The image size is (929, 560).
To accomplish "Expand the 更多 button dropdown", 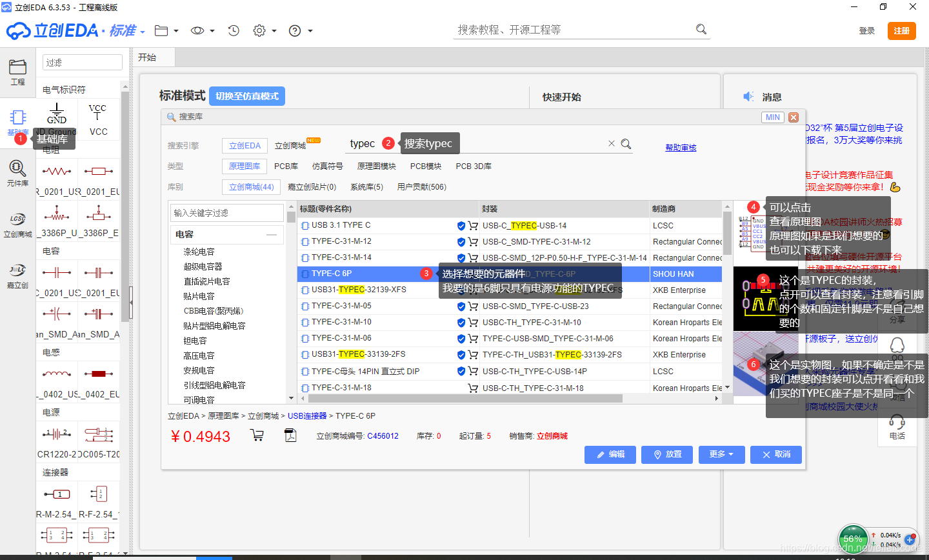I will point(721,454).
